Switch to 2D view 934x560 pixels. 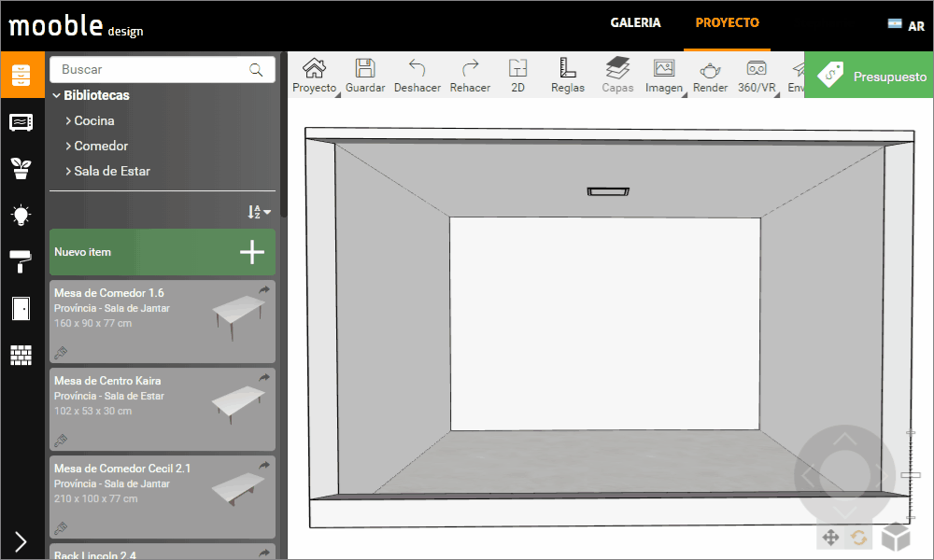(x=517, y=76)
